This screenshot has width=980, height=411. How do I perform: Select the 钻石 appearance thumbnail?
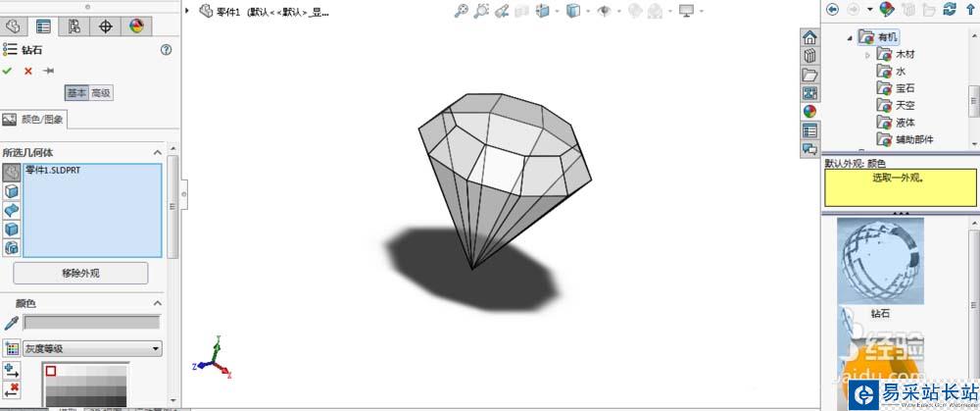(x=880, y=262)
